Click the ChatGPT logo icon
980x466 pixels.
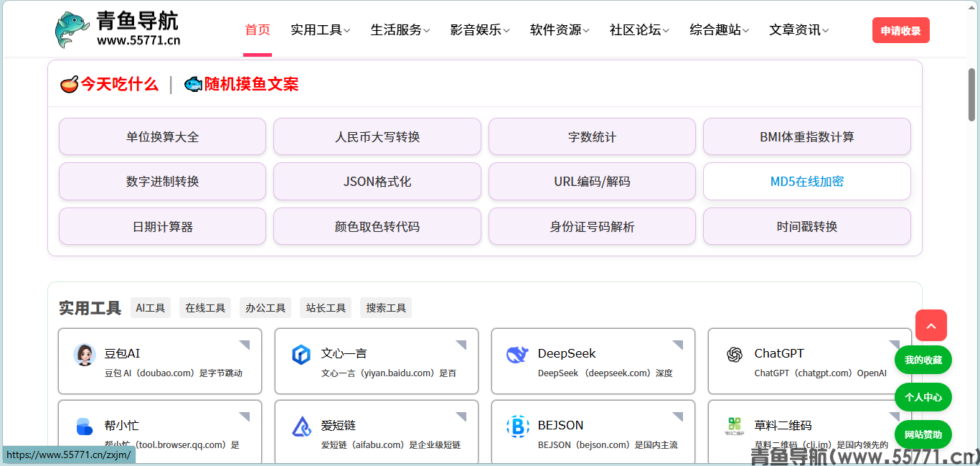(x=734, y=355)
